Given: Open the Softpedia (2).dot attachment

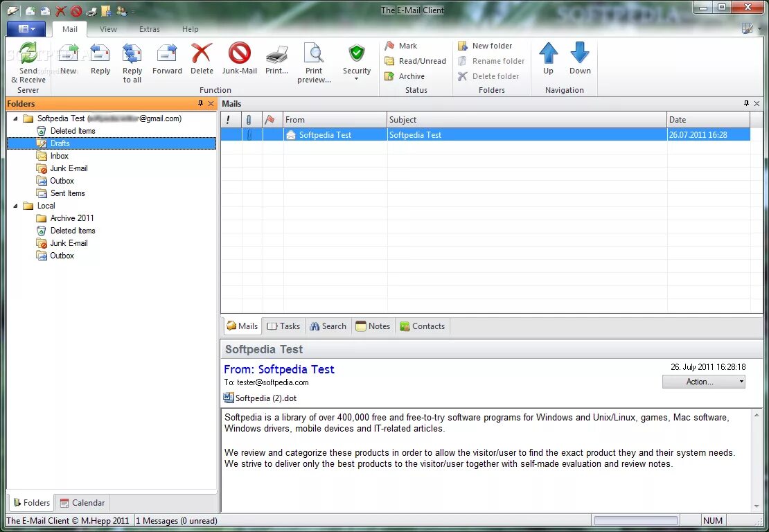Looking at the screenshot, I should click(260, 398).
